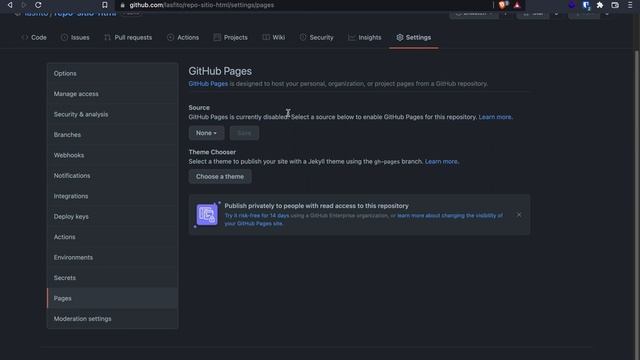This screenshot has height=360, width=640.
Task: Open Actions in the settings sidebar
Action: click(x=112, y=237)
